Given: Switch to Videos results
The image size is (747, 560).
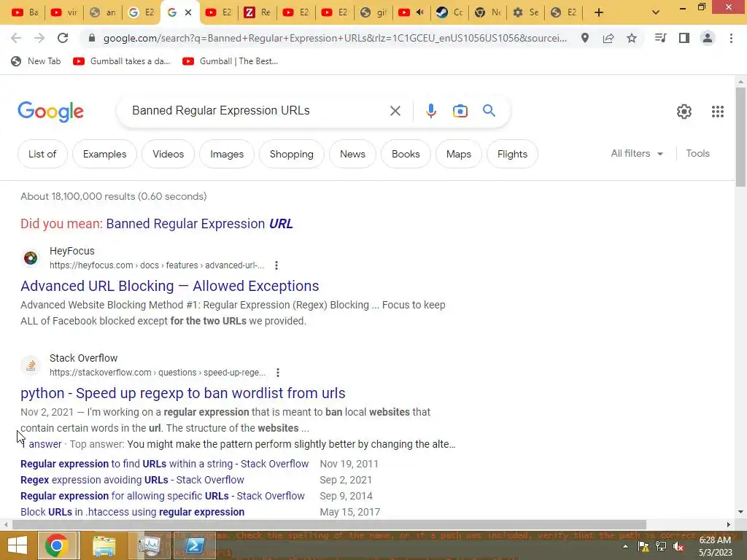Looking at the screenshot, I should [x=169, y=154].
